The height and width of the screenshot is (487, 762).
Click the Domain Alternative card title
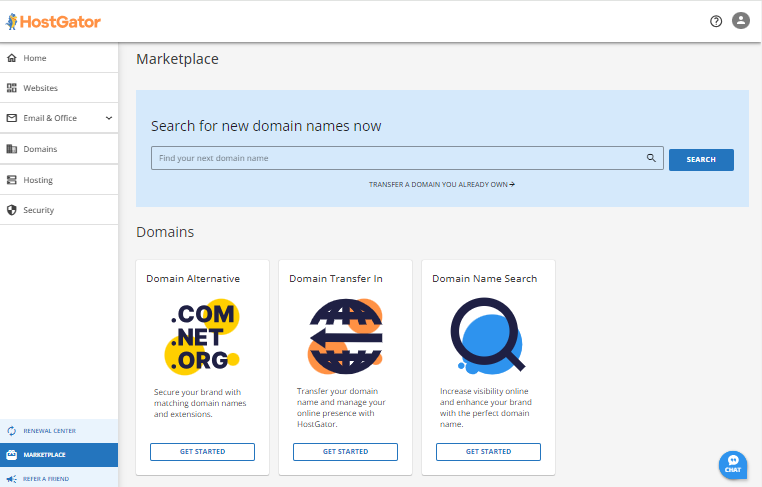[x=193, y=278]
